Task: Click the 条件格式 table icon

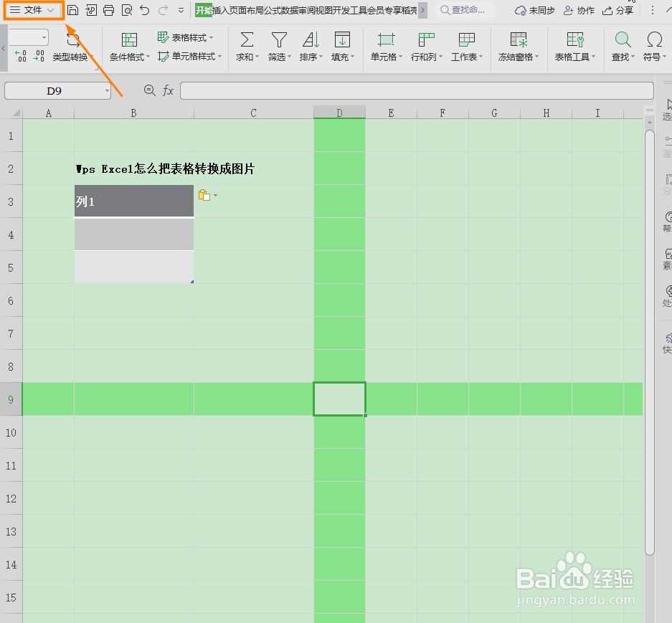Action: [129, 39]
